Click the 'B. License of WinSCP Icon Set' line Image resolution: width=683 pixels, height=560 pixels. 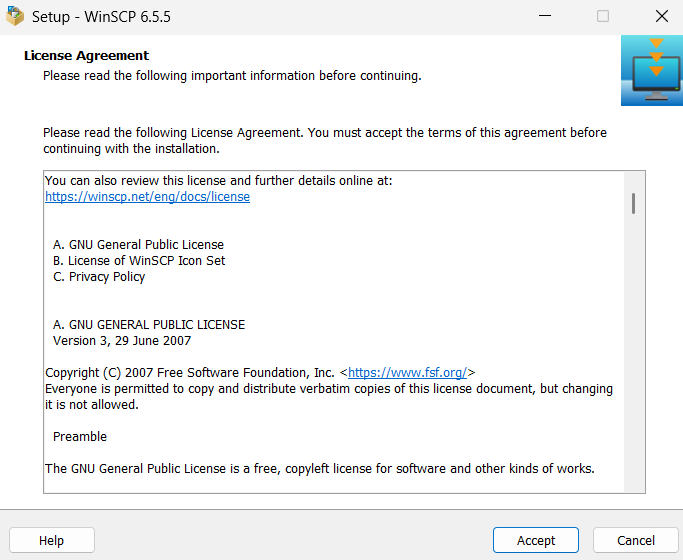[139, 261]
